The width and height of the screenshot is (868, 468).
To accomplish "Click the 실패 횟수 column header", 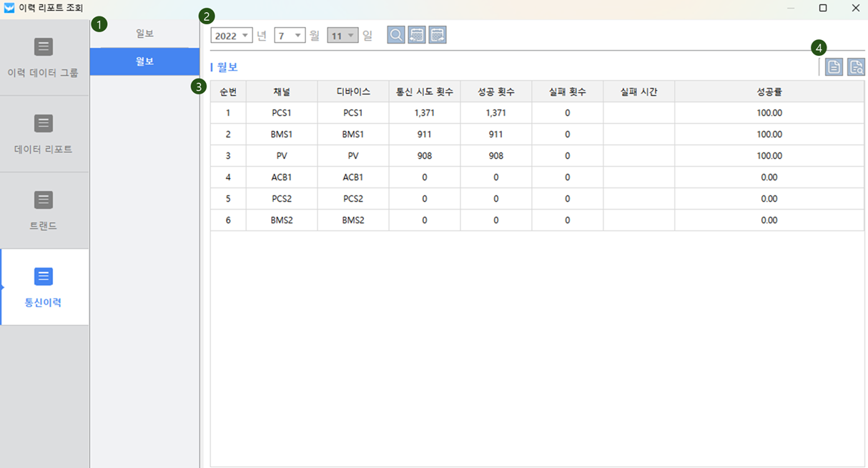I will (567, 92).
